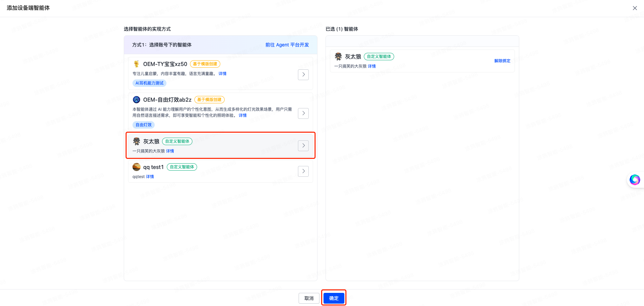This screenshot has height=306, width=644.
Task: Click the 灰太狼 avatar in the left list
Action: click(136, 141)
